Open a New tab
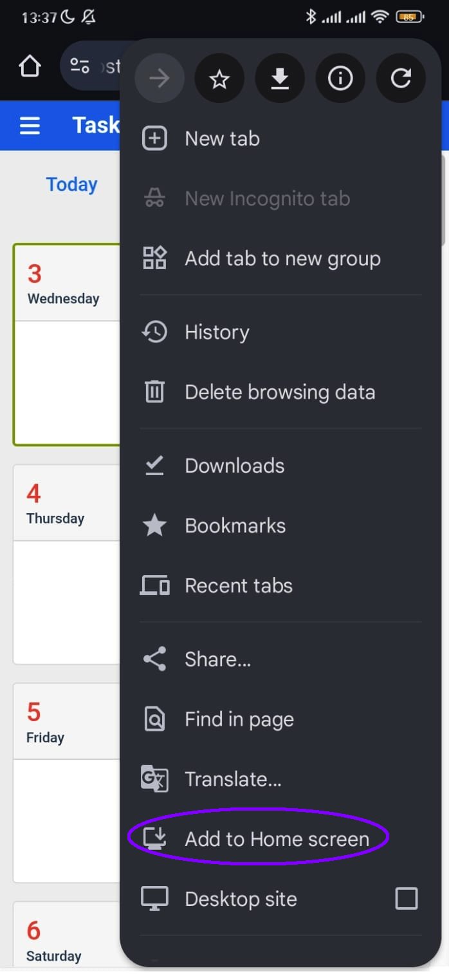The image size is (449, 980). (x=222, y=138)
